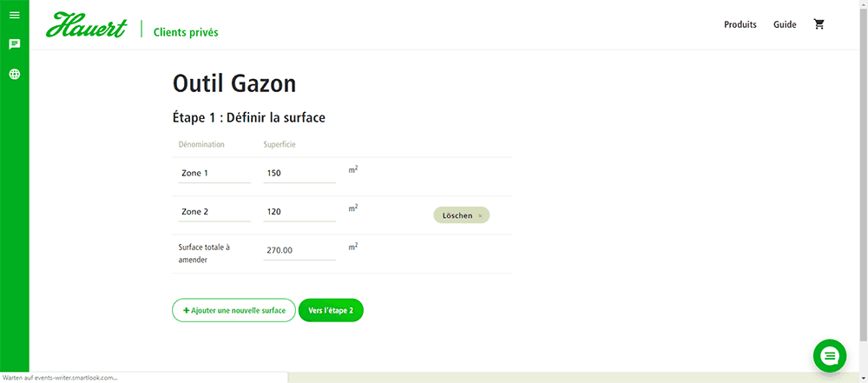
Task: Click the Clients privés link
Action: 186,32
